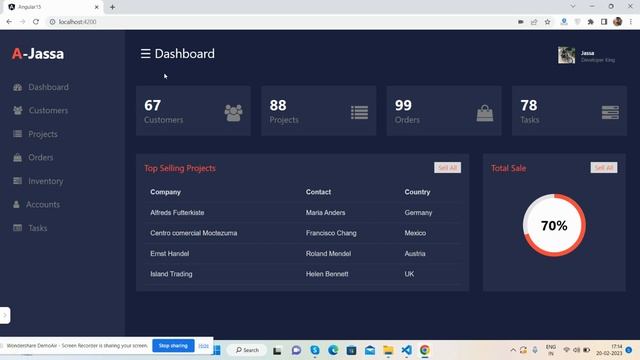Open Visual Studio Code from taskbar
This screenshot has height=360, width=640.
407,350
